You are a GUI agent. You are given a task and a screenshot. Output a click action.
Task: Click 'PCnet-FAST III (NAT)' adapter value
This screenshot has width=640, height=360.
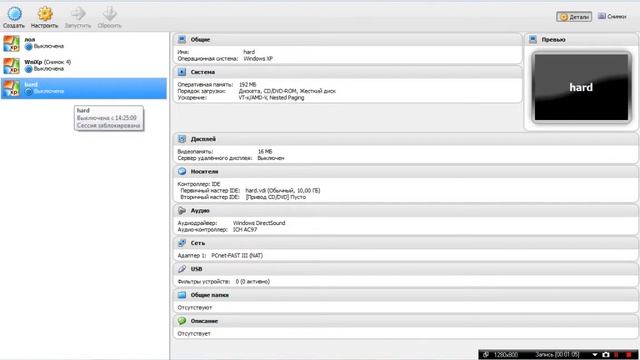click(x=237, y=256)
